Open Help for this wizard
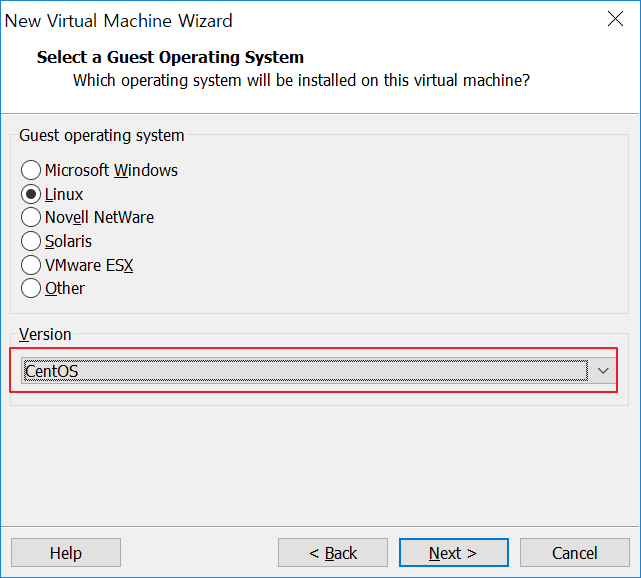 [x=66, y=553]
